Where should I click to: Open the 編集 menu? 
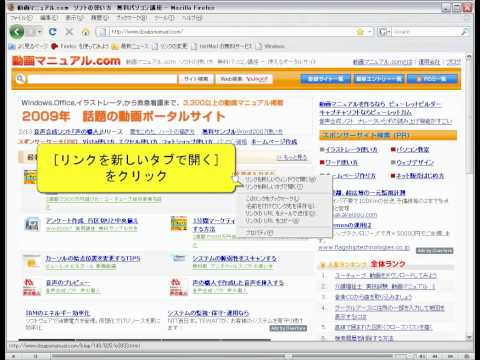coord(49,17)
